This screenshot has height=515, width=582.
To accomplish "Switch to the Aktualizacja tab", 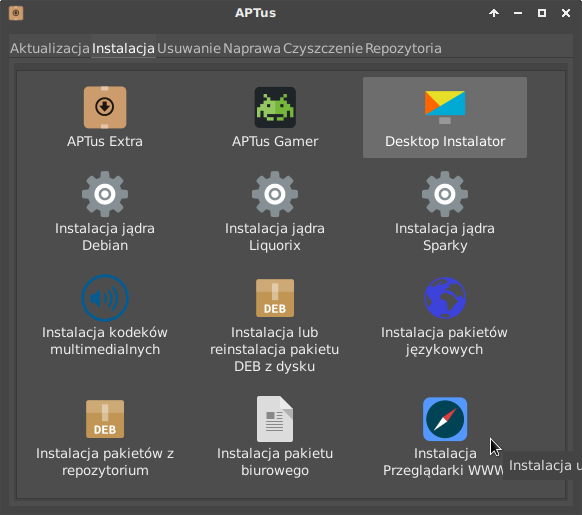I will click(50, 48).
